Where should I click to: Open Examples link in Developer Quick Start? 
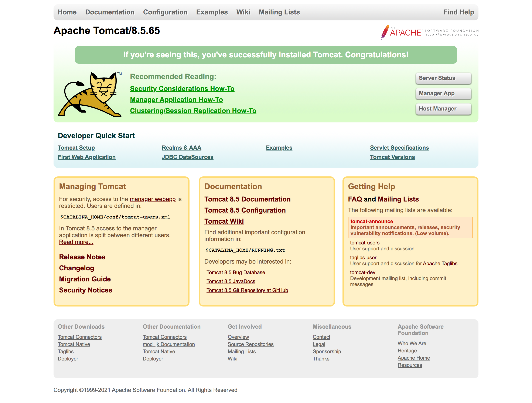(279, 148)
